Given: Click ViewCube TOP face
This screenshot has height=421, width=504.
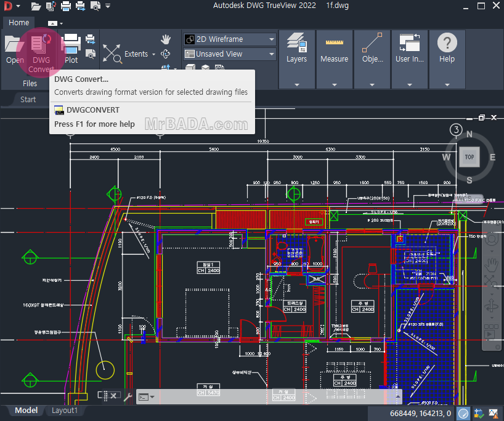Looking at the screenshot, I should 469,157.
